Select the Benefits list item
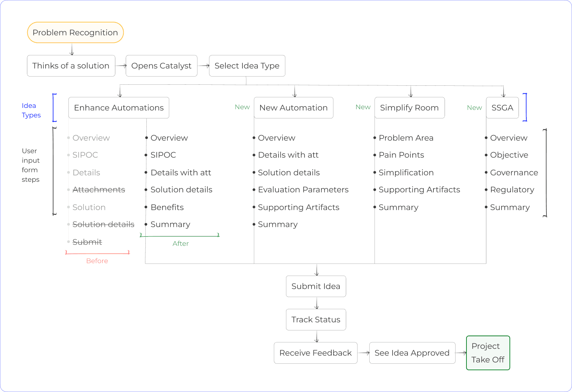The image size is (572, 392). 167,208
